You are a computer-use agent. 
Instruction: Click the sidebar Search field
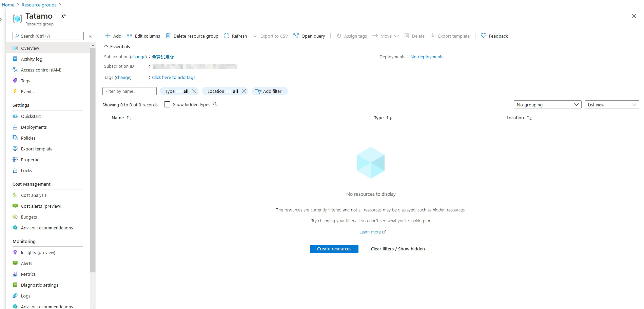pos(48,36)
